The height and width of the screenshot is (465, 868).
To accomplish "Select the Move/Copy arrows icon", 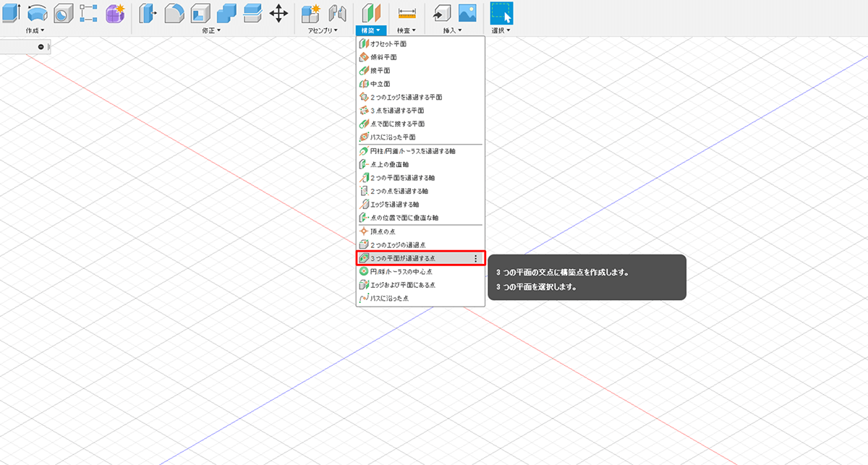I will [x=278, y=13].
